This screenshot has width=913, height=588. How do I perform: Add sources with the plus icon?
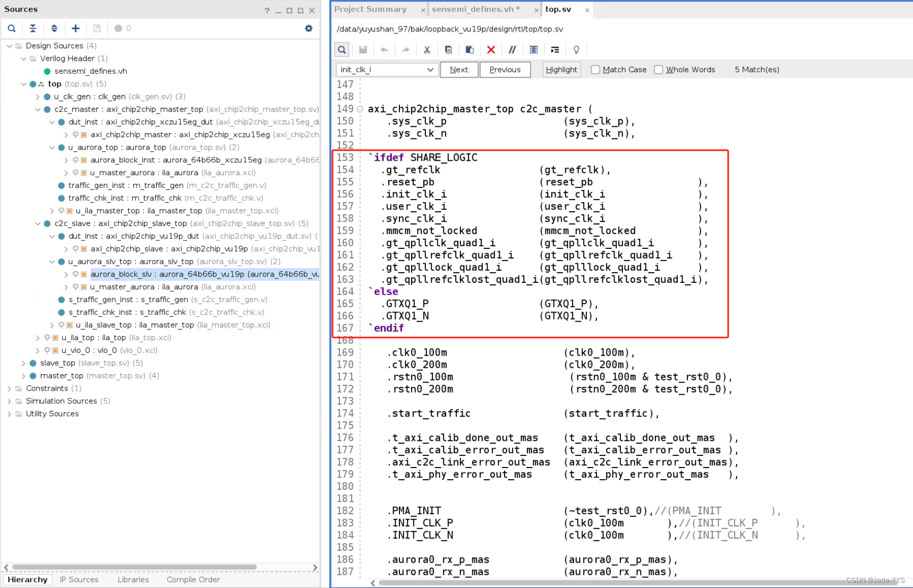[x=75, y=28]
